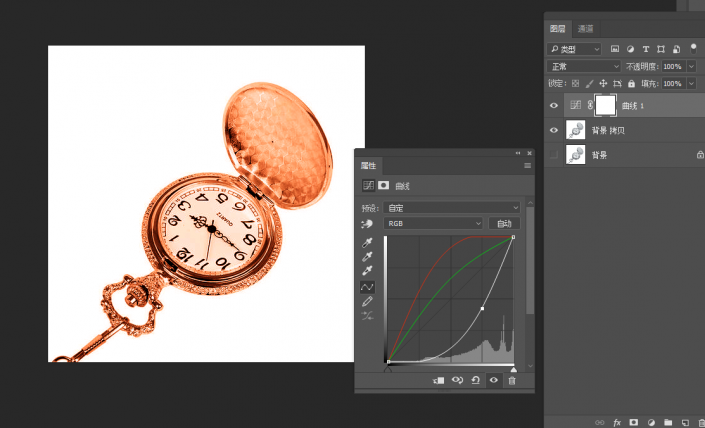The height and width of the screenshot is (428, 705).
Task: Show the 背景 layer
Action: point(554,155)
